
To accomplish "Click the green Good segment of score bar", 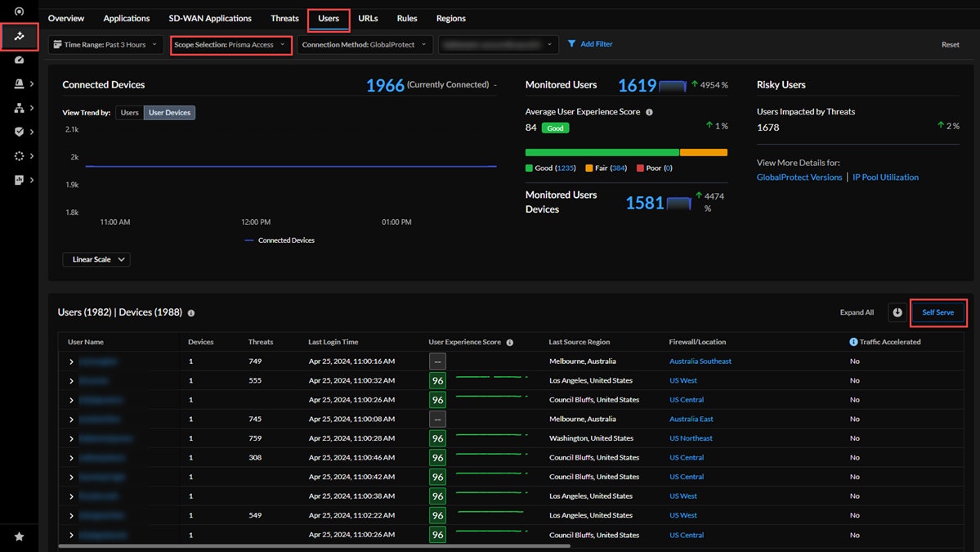I will pos(602,152).
